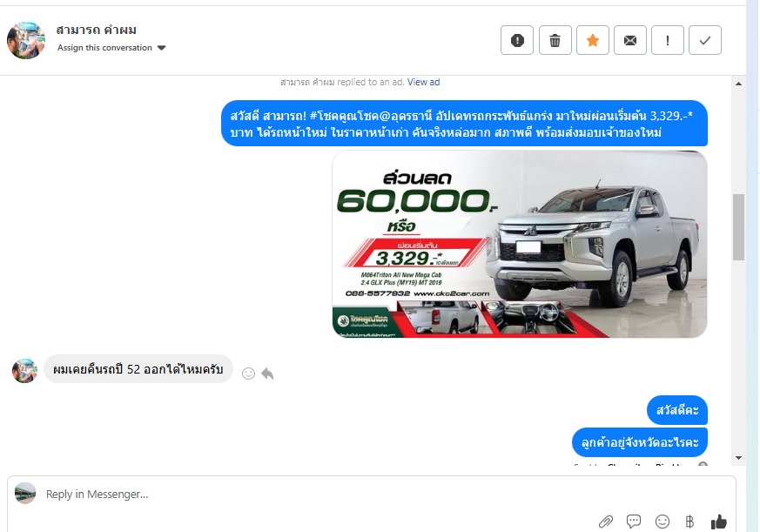Click the scroll up arrow of chat
Viewport: 760px width, 532px height.
738,84
